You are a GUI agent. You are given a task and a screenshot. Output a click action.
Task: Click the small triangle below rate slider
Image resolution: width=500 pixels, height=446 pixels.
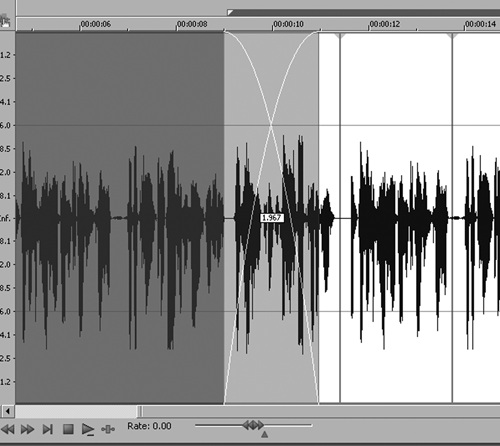pyautogui.click(x=264, y=434)
